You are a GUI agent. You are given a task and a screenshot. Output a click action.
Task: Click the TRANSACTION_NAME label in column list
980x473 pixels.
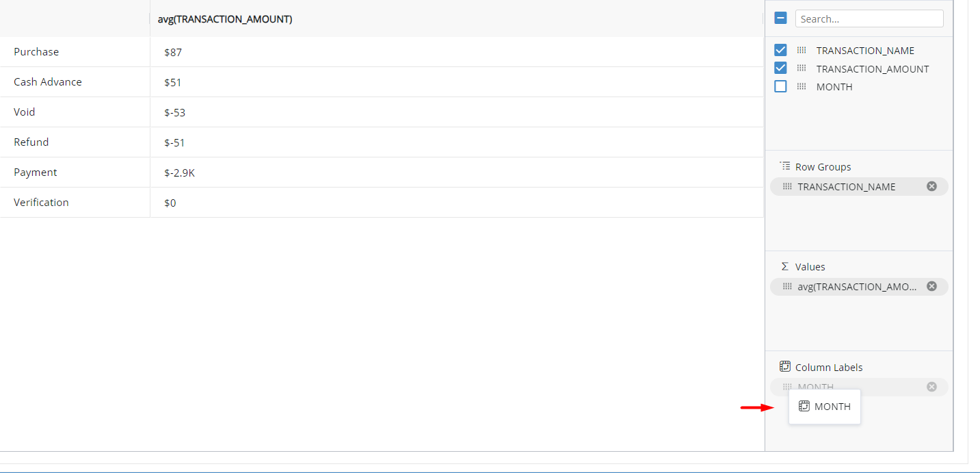coord(865,51)
